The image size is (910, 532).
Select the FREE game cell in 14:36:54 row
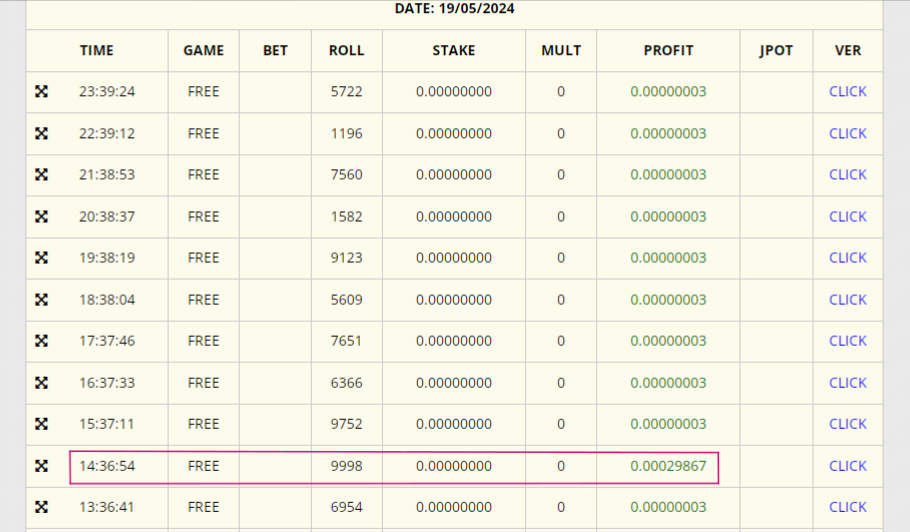(x=204, y=466)
